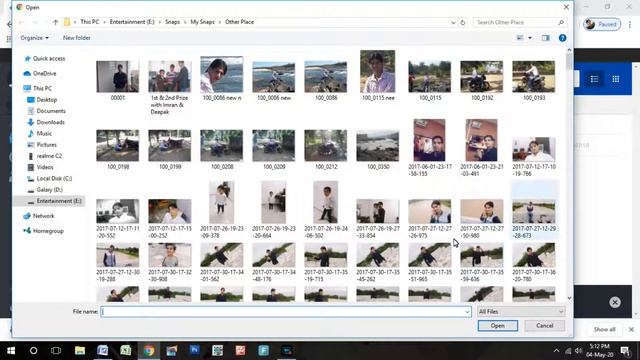Select the 100_0192 motorcycle thumbnail
Screen dimensions: 640x360
[482, 76]
